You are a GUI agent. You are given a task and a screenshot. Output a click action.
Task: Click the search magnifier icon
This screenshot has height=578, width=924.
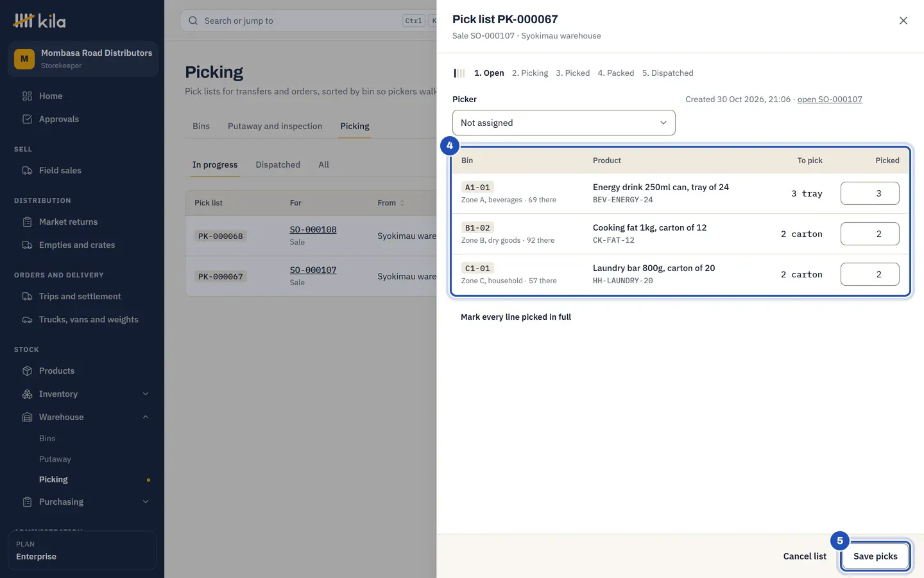[193, 21]
